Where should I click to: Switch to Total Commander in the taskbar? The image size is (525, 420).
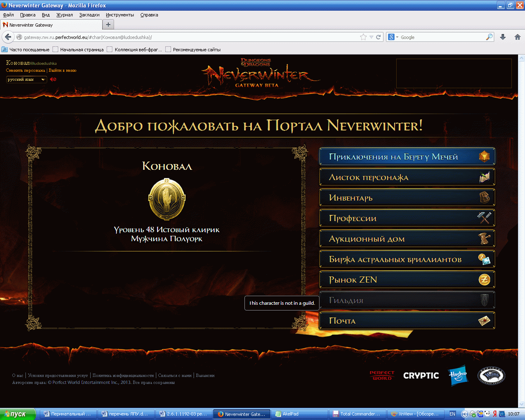pyautogui.click(x=358, y=414)
